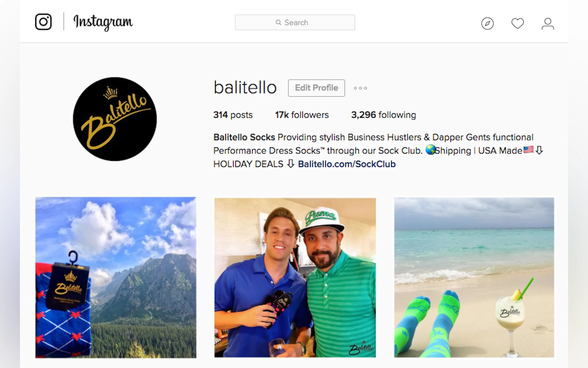Click the Edit Profile button

point(316,88)
